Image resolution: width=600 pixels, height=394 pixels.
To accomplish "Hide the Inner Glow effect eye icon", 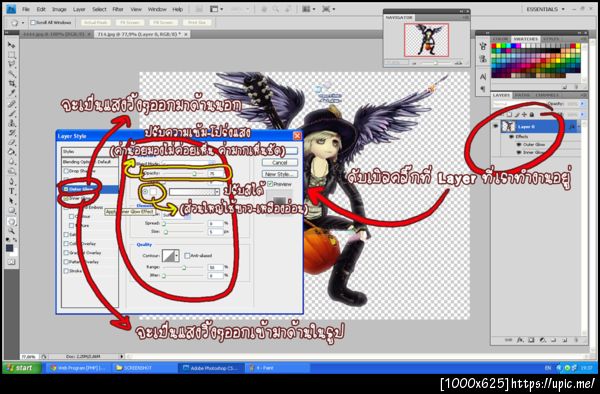I will [x=519, y=152].
